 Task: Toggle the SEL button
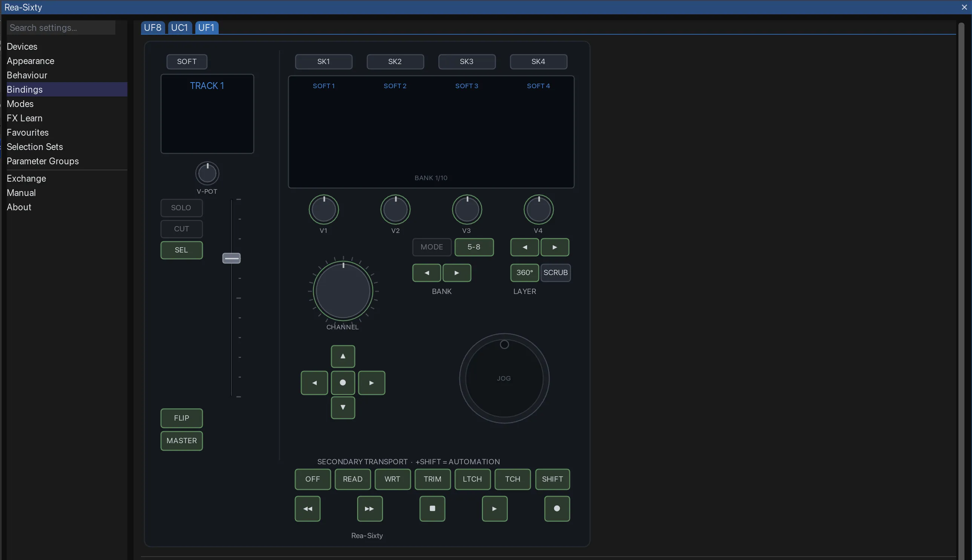click(x=182, y=250)
